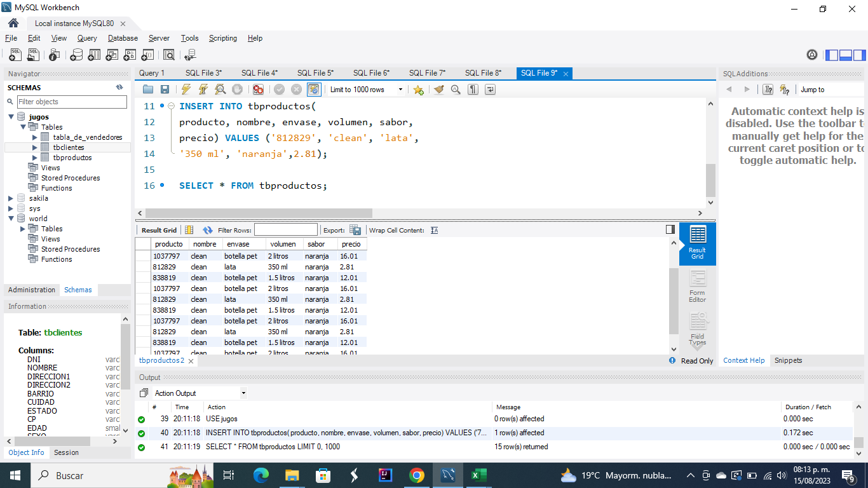Open Chrome from the Windows taskbar
The image size is (868, 488).
[x=417, y=475]
